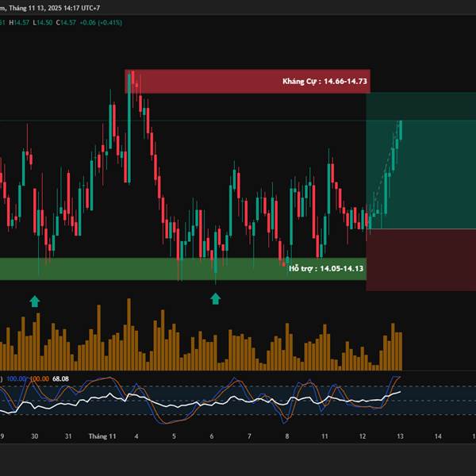Click the "Kháng Cự : 14.66-14.73" label
The width and height of the screenshot is (476, 476).
(x=324, y=82)
